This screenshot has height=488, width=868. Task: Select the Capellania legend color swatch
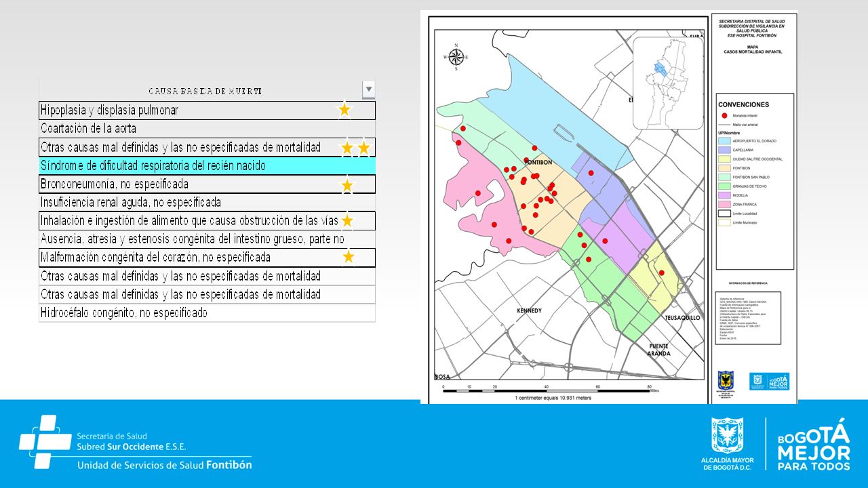tap(724, 150)
